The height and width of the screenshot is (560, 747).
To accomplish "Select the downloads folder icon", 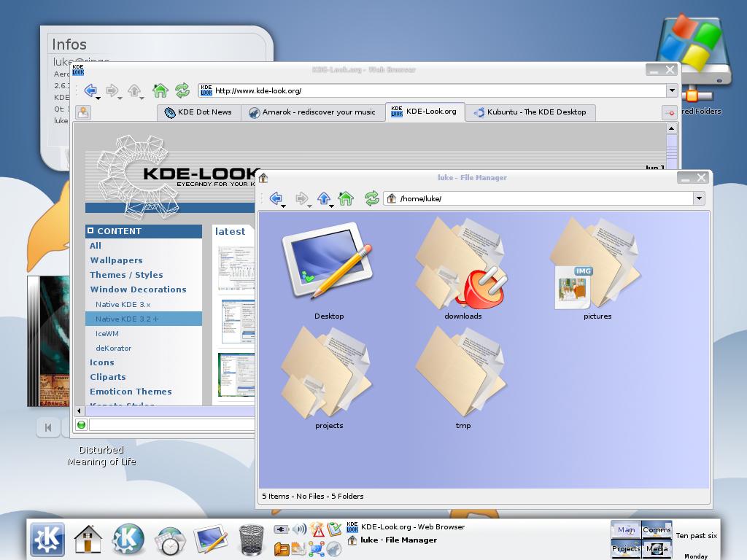I will pos(461,263).
